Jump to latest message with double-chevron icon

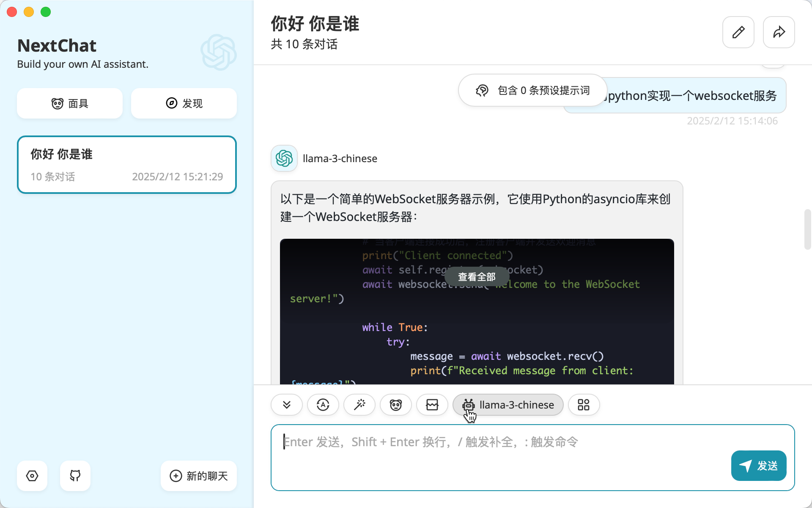point(287,405)
